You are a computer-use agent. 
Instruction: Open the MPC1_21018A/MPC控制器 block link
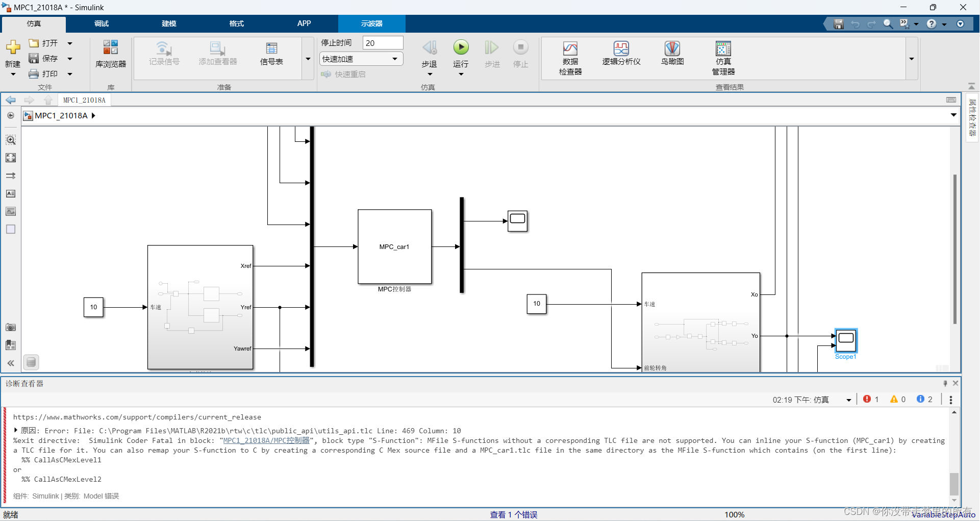(266, 440)
